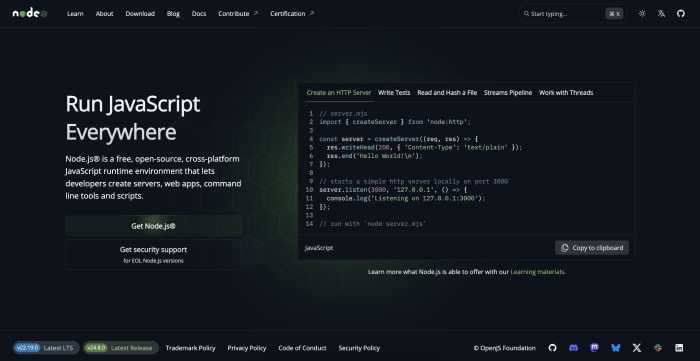This screenshot has width=700, height=361.
Task: Open the Code of Conduct link
Action: 302,348
